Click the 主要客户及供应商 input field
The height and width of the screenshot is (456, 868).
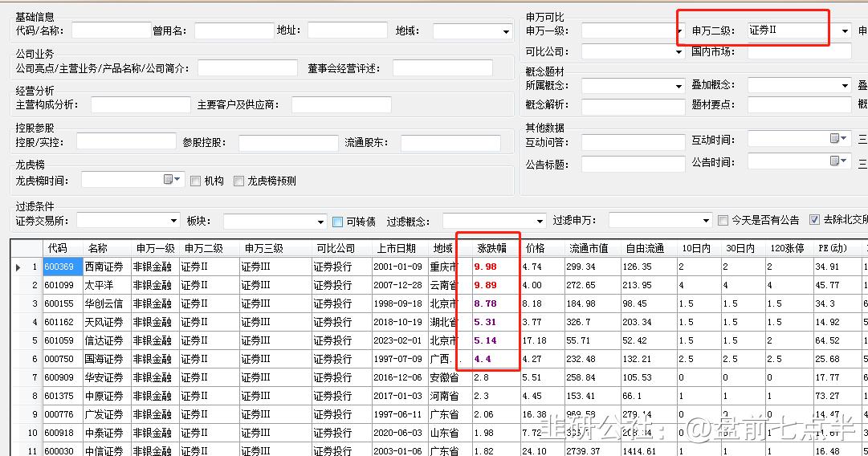pyautogui.click(x=341, y=104)
